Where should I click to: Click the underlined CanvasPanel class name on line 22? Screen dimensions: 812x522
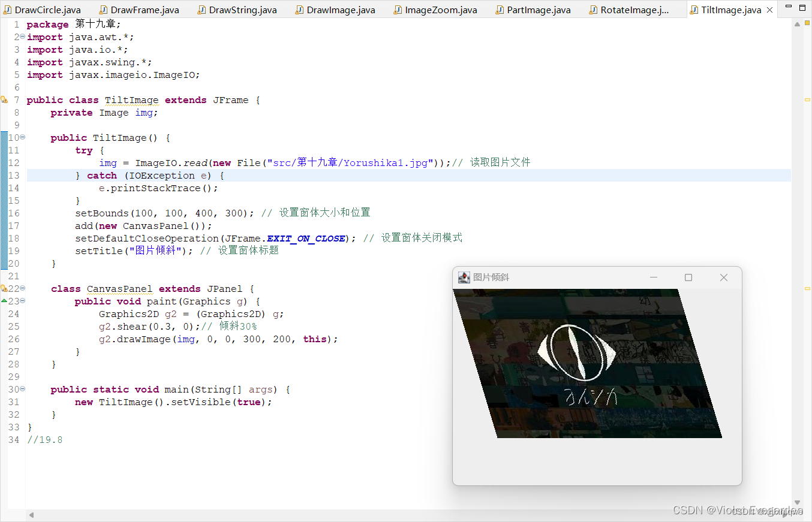point(120,289)
